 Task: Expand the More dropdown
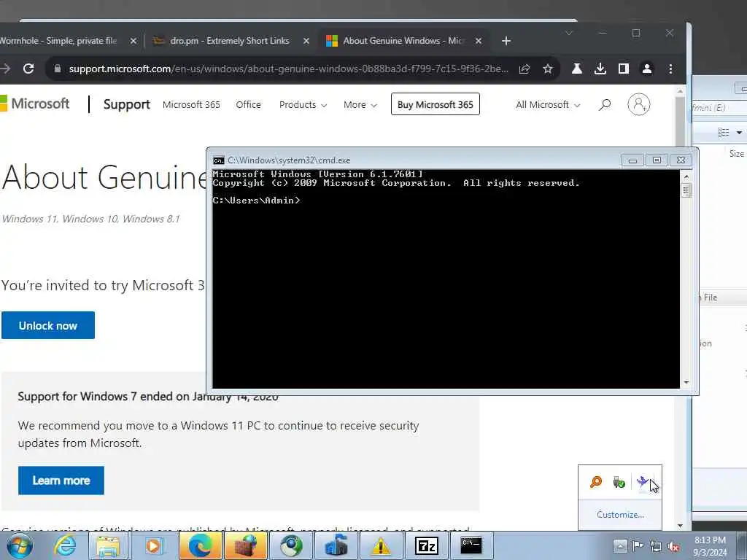[360, 105]
